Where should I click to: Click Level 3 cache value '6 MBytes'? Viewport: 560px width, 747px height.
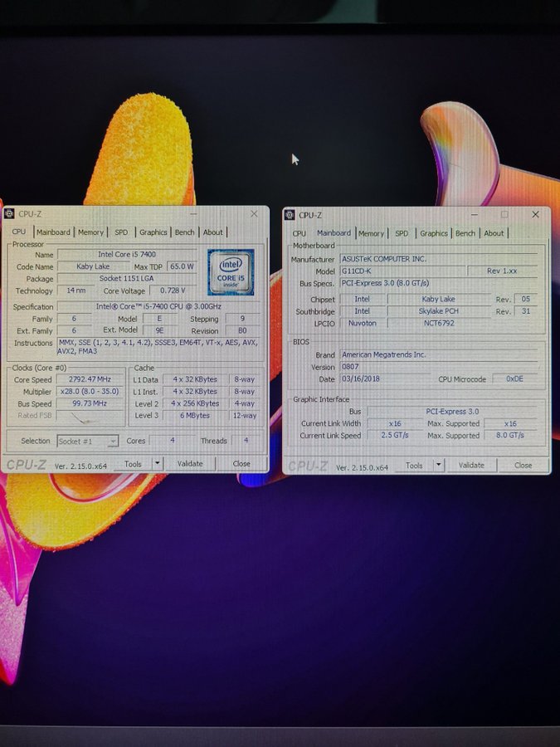pyautogui.click(x=195, y=416)
